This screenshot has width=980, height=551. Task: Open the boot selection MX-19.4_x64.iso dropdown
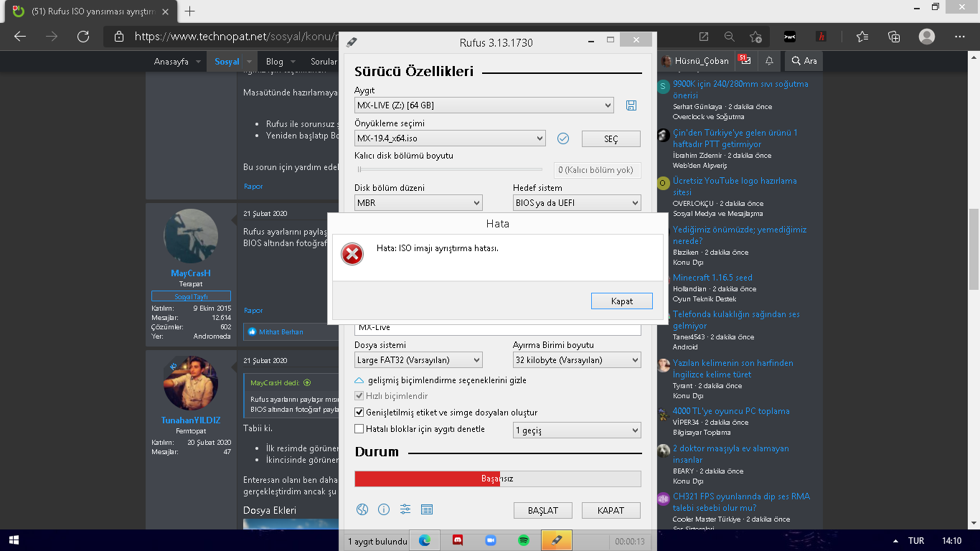451,138
